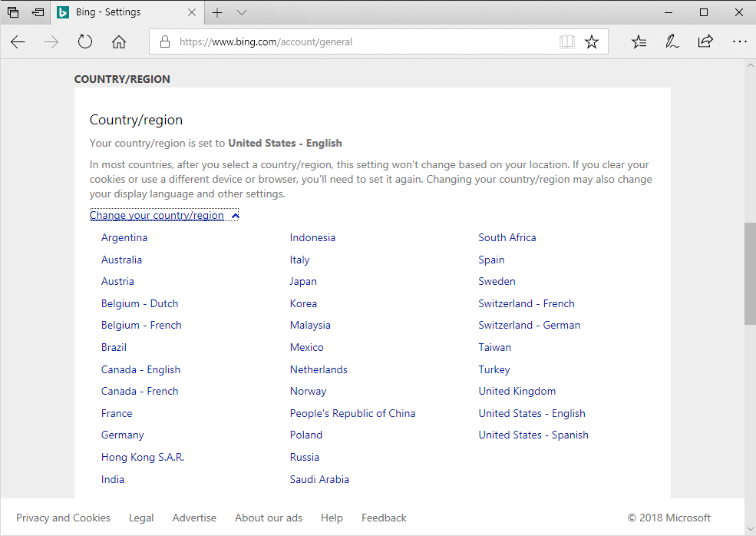Choose United Kingdom
Screen dimensions: 756x536
[x=517, y=392]
